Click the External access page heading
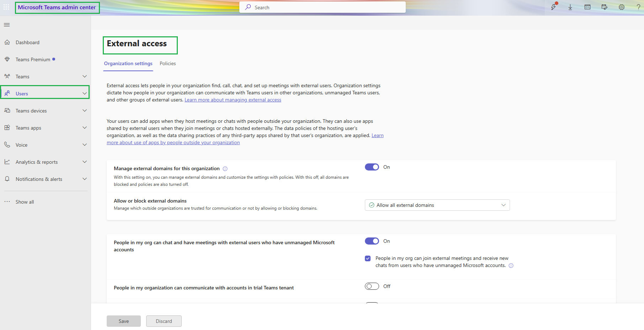 pyautogui.click(x=137, y=44)
